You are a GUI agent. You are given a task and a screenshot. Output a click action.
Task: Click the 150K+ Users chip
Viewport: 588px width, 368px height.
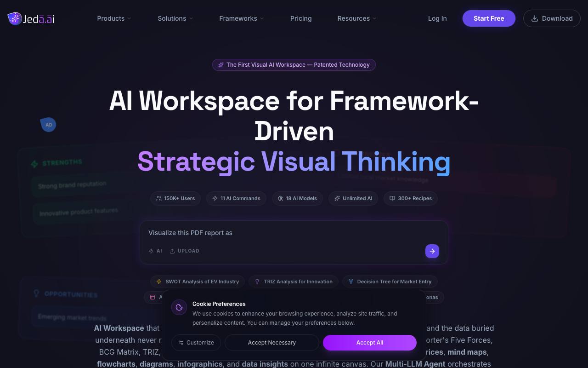175,198
